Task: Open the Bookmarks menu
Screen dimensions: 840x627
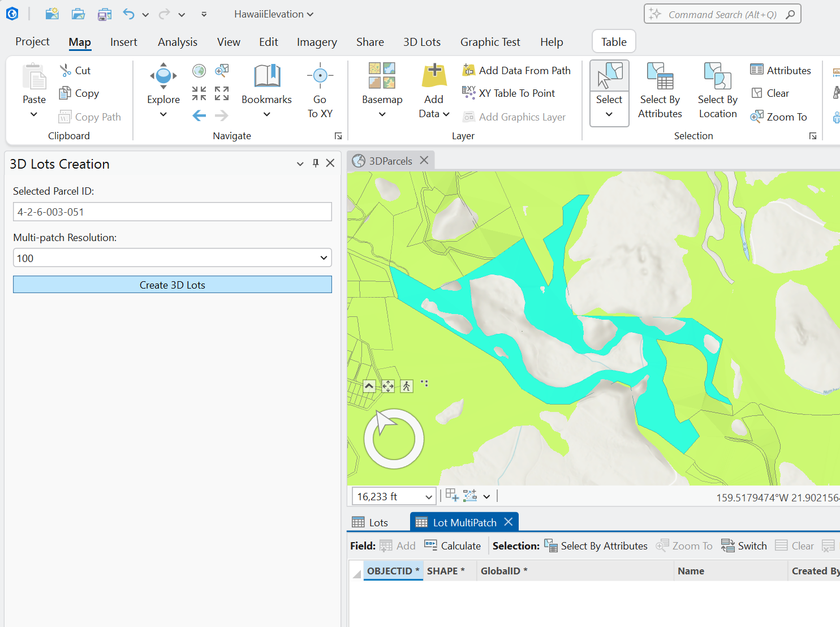Action: tap(266, 91)
